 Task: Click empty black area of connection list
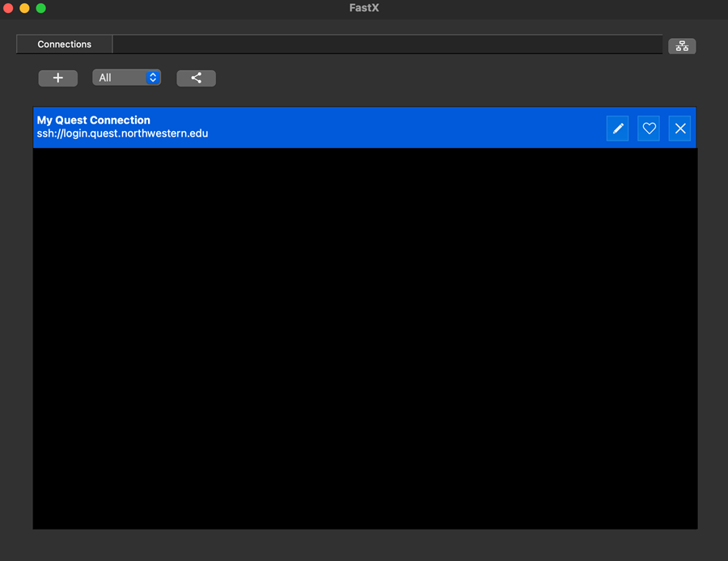[x=364, y=340]
